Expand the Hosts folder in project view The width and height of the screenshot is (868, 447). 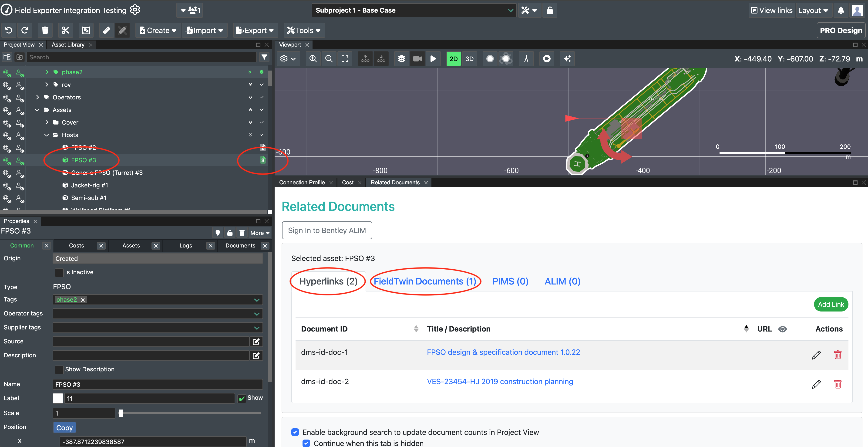point(46,135)
